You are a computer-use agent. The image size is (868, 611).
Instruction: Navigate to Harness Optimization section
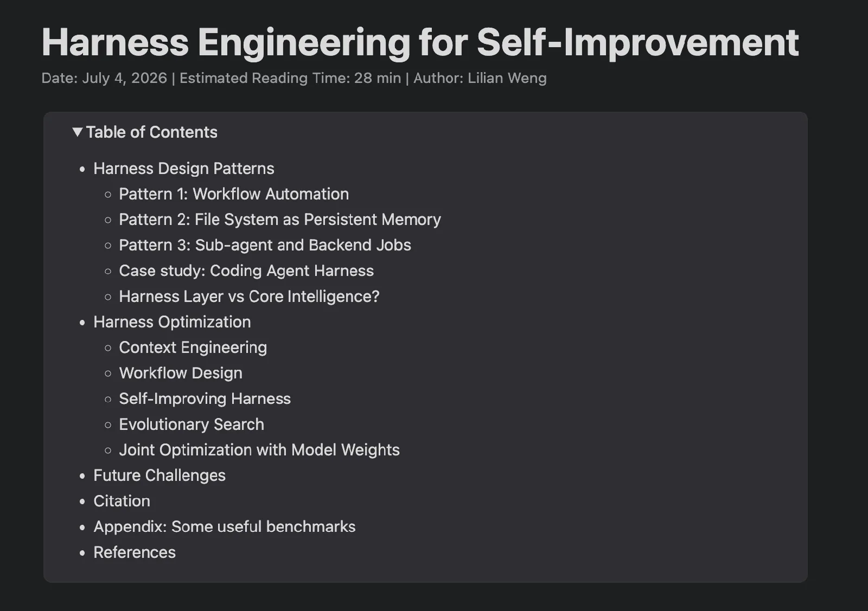pos(172,322)
